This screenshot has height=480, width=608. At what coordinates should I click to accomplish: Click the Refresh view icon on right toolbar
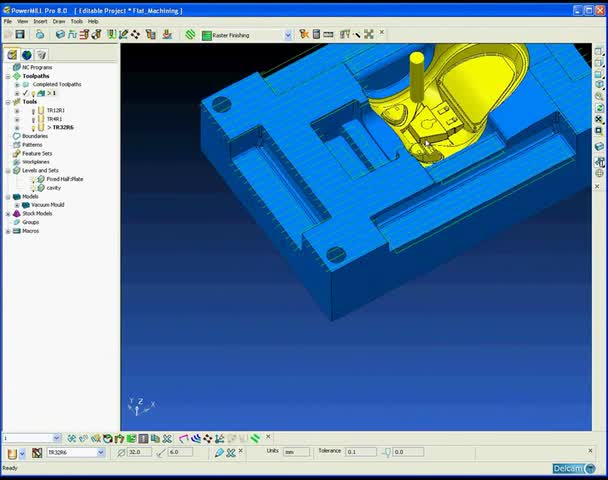pyautogui.click(x=599, y=107)
